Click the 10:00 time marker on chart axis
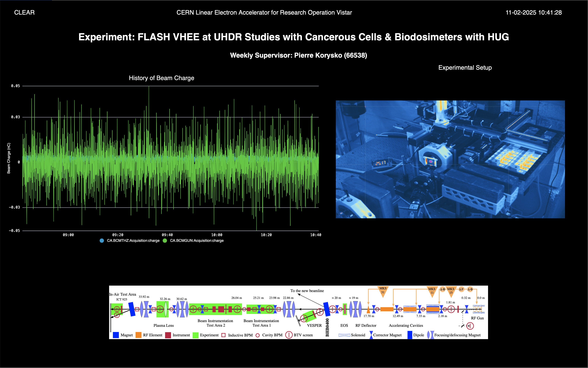Screen dimensions: 588x368 [217, 235]
